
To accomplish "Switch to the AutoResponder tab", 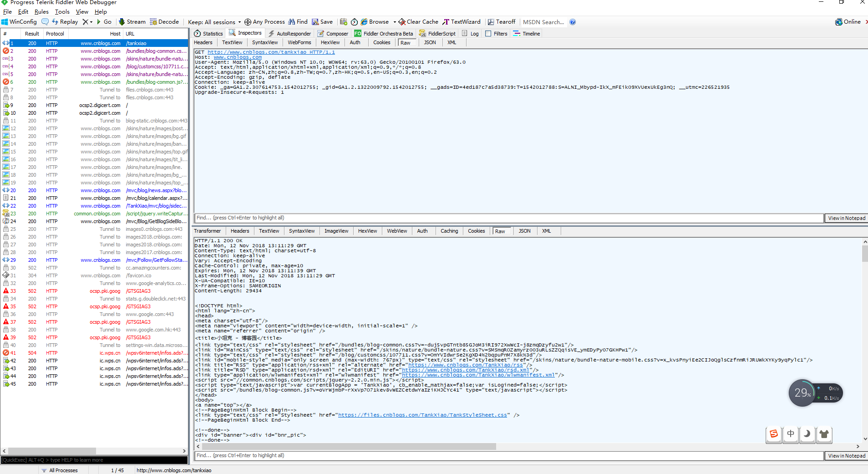I will (x=289, y=34).
